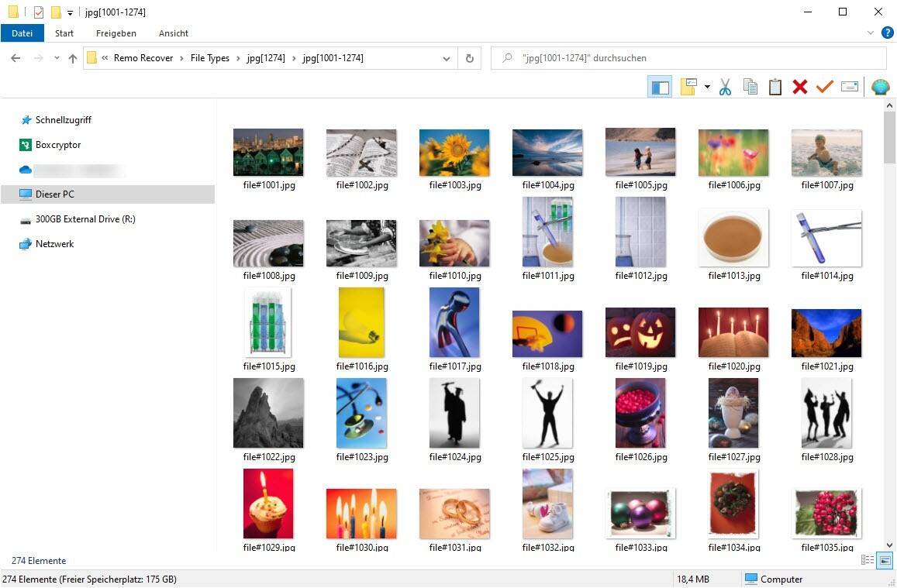Click the envelope icon in the toolbar
The width and height of the screenshot is (897, 588).
[850, 87]
